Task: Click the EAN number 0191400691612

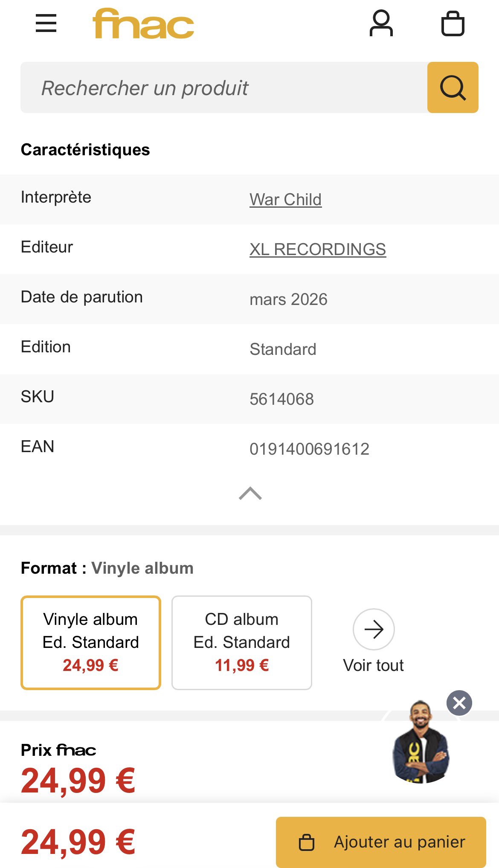Action: click(309, 449)
